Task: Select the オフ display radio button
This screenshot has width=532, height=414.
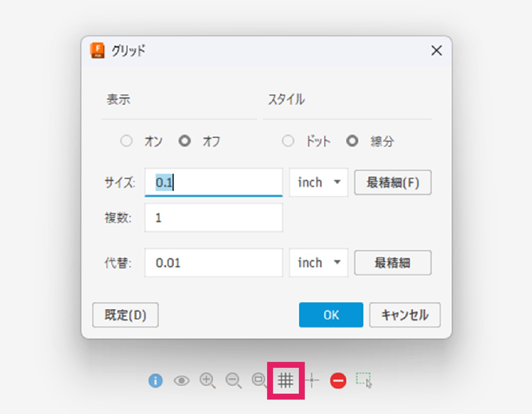Action: point(185,141)
